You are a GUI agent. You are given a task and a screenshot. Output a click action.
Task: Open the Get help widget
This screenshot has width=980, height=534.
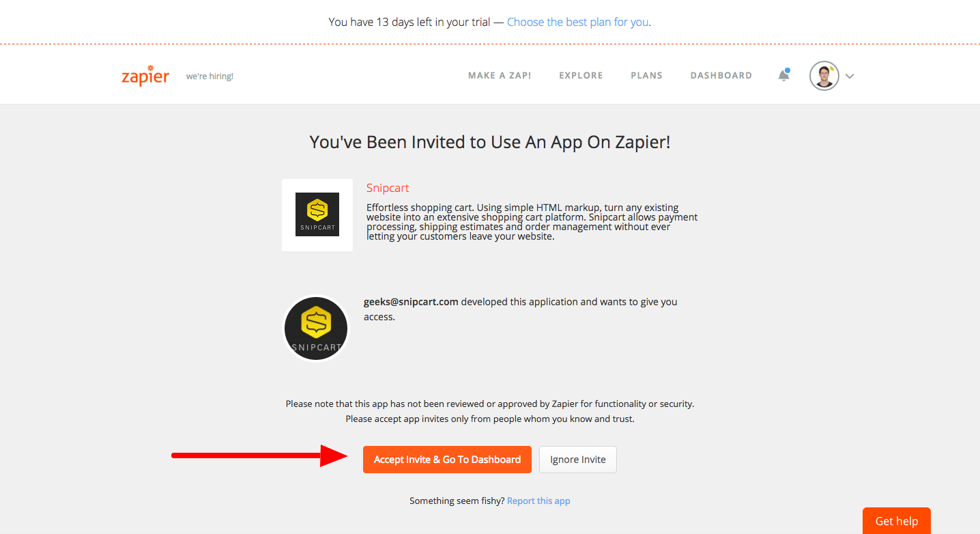coord(896,521)
